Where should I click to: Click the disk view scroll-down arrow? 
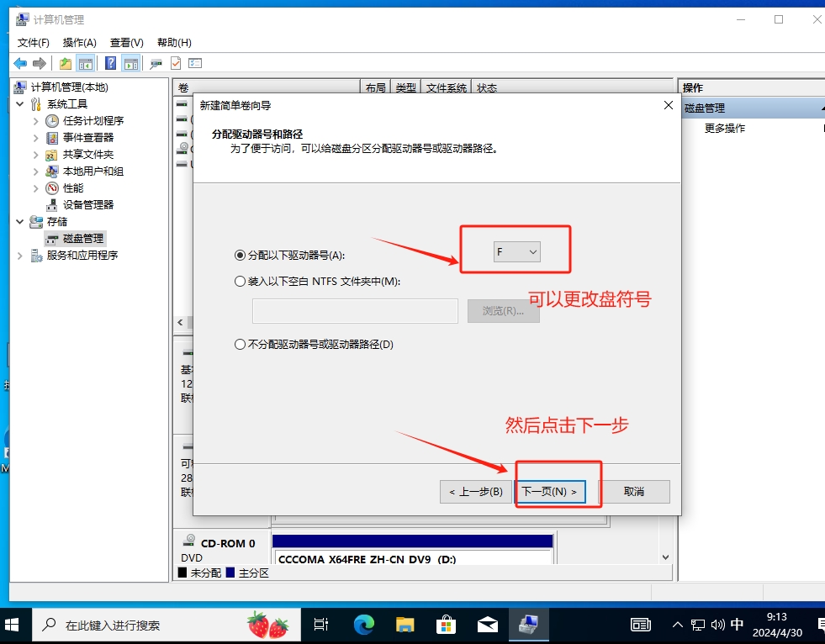point(665,557)
